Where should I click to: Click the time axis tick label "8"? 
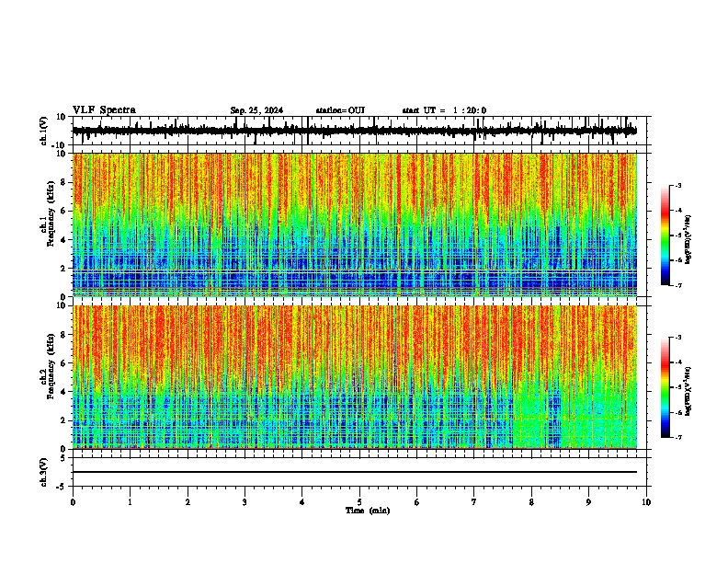(x=531, y=502)
